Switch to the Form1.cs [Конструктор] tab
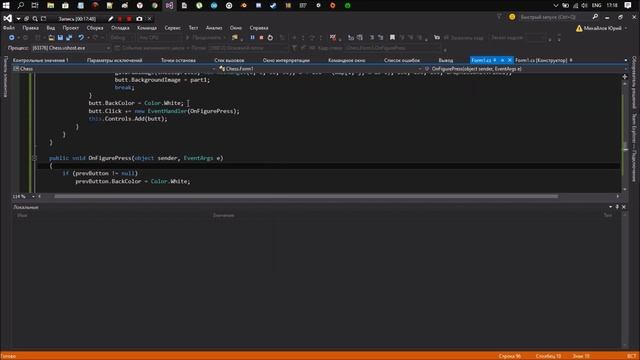640x360 pixels. coord(544,60)
